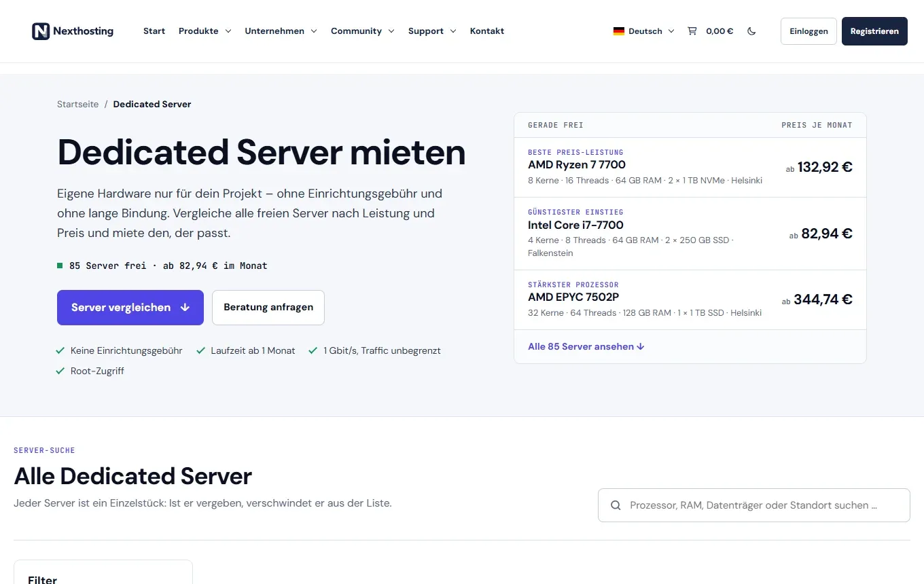
Task: Click the 'Stärkster Prozessor' label
Action: 573,285
